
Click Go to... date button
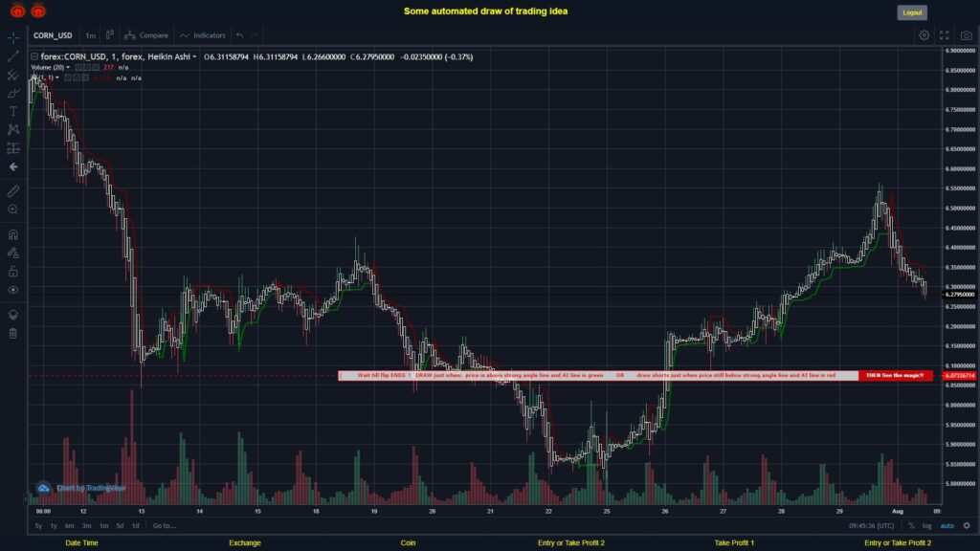tap(165, 526)
